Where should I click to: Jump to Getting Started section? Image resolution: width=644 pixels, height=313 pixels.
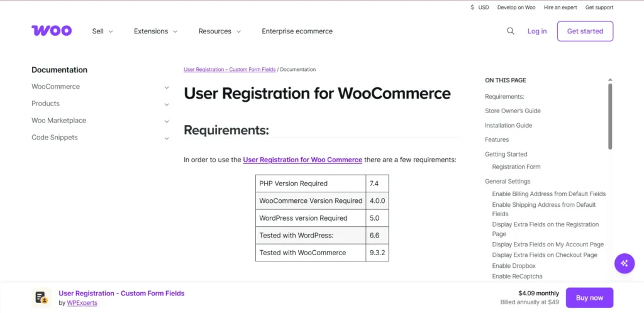click(506, 154)
